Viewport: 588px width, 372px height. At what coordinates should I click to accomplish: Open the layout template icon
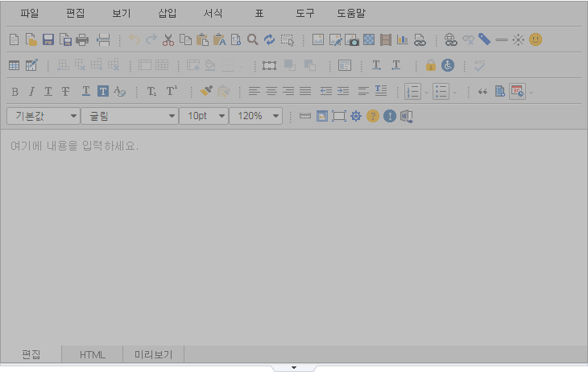(x=345, y=65)
